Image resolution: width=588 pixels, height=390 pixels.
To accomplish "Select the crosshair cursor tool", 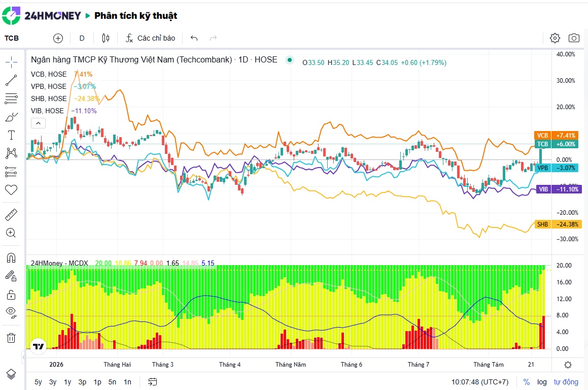I will pyautogui.click(x=11, y=62).
